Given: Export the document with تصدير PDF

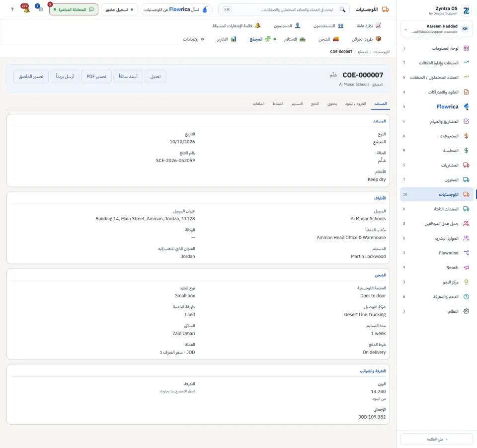Looking at the screenshot, I should click(96, 77).
